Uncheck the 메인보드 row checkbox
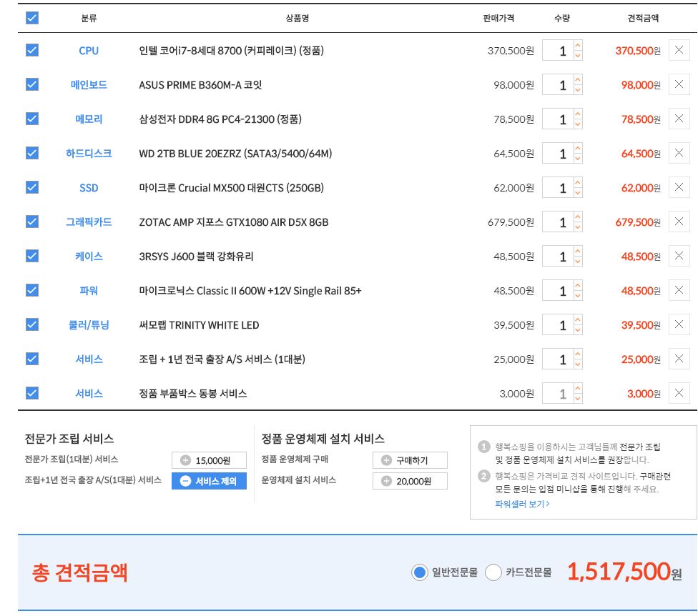Screen dimensions: 698x616 pos(32,84)
